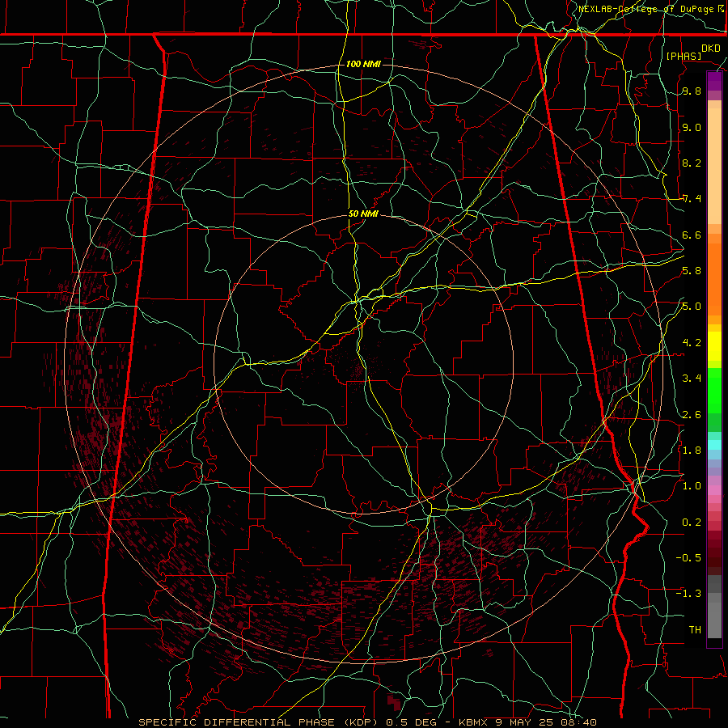Click the "100 NMI" range ring label
The image size is (728, 728).
[x=363, y=64]
